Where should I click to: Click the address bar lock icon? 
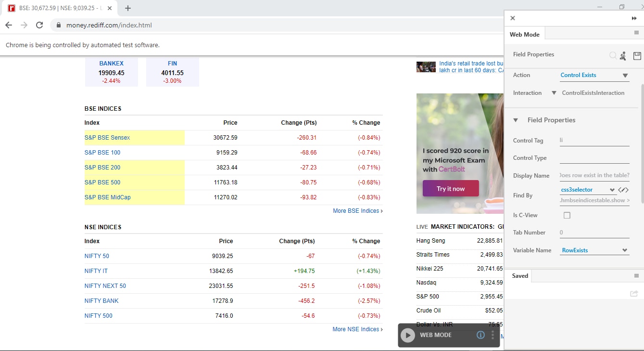[59, 25]
